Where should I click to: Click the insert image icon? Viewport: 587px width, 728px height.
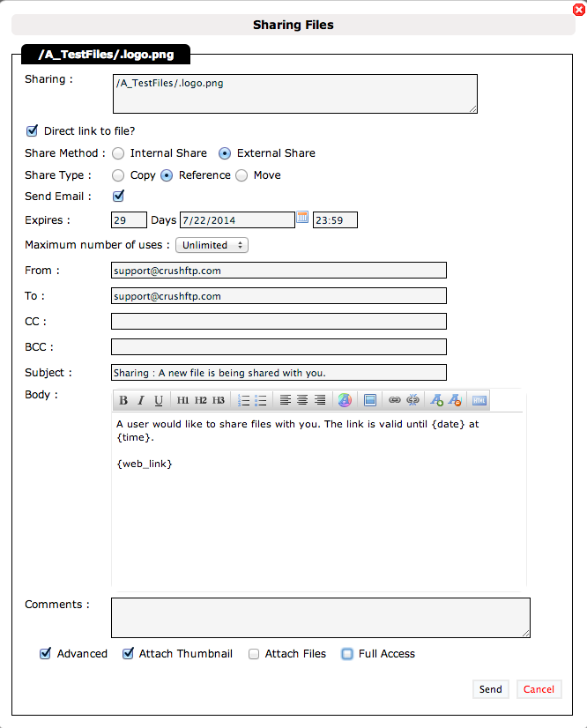click(370, 400)
